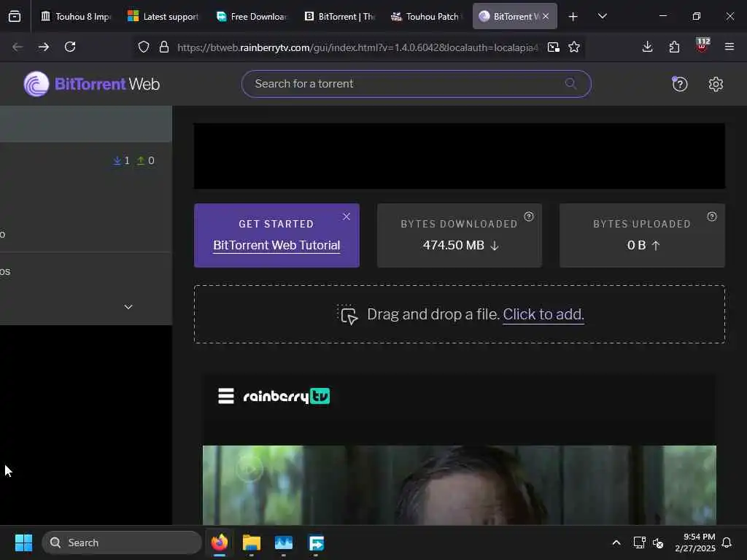Open the rainberry tv hamburger menu
This screenshot has height=560, width=747.
[226, 396]
